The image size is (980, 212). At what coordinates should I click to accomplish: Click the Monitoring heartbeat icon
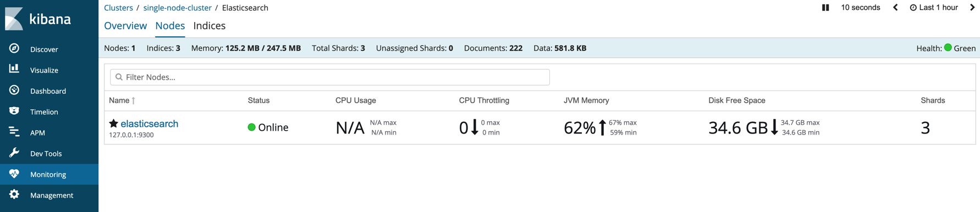14,174
